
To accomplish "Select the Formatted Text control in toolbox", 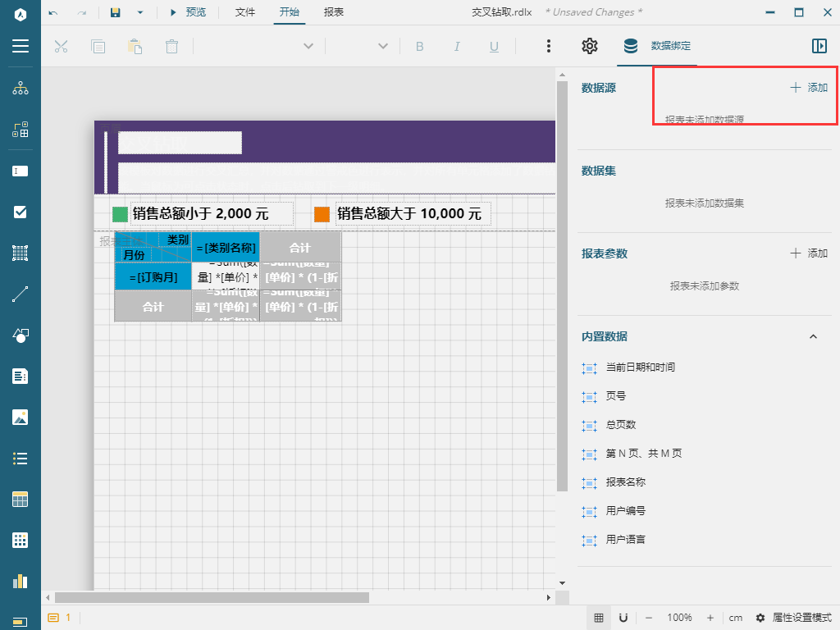I will click(x=21, y=376).
